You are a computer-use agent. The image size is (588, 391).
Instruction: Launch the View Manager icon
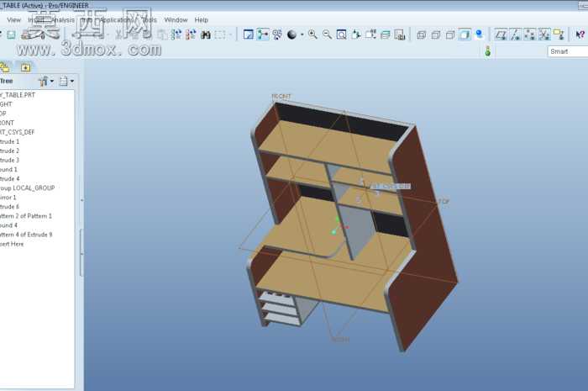click(400, 34)
